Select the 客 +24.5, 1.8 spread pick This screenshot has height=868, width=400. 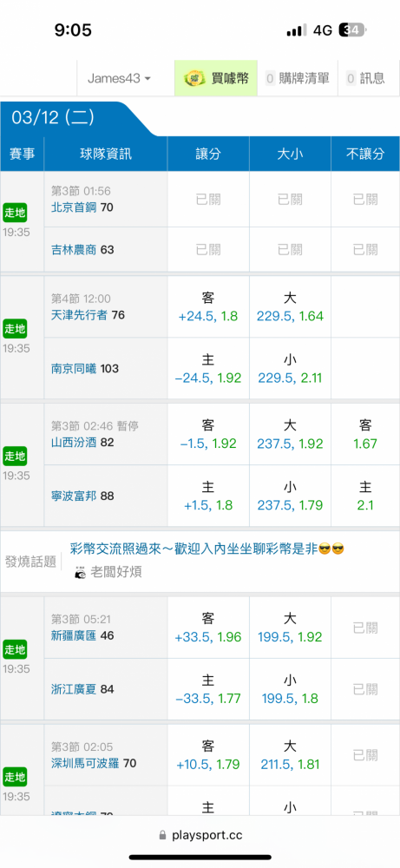pos(208,307)
